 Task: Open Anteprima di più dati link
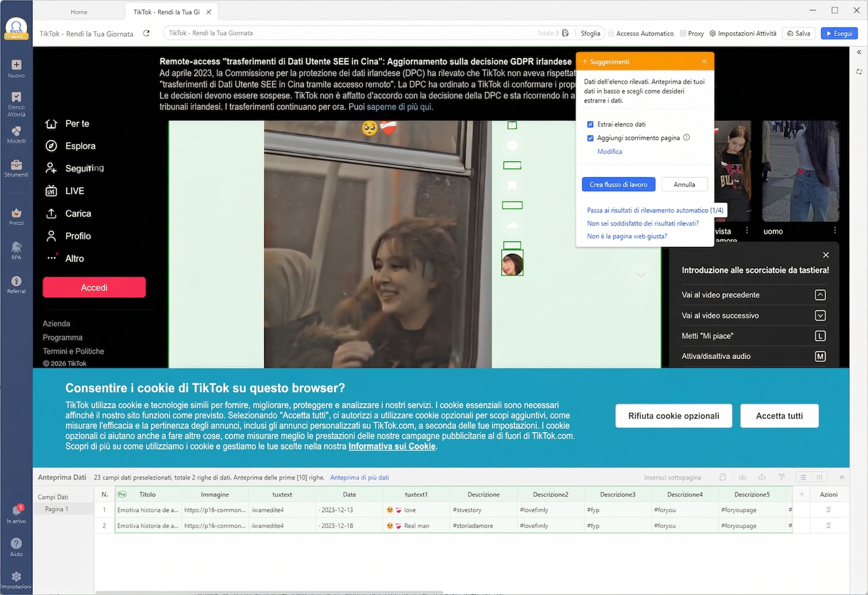pyautogui.click(x=359, y=477)
